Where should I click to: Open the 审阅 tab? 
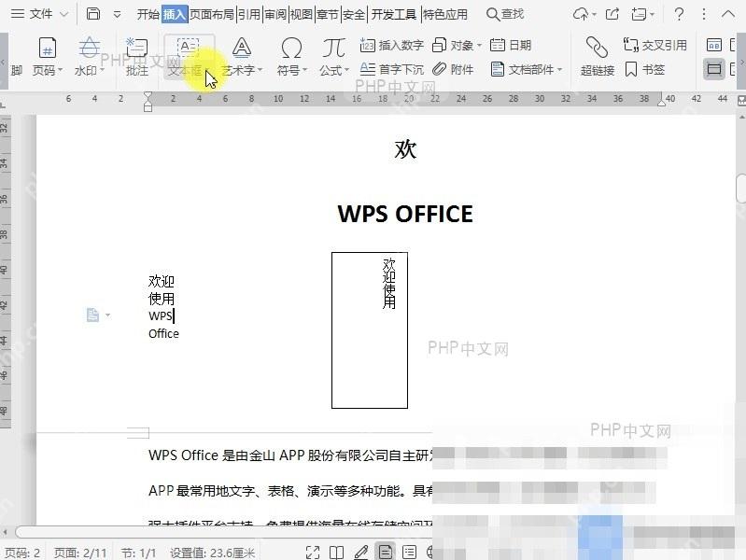[275, 15]
